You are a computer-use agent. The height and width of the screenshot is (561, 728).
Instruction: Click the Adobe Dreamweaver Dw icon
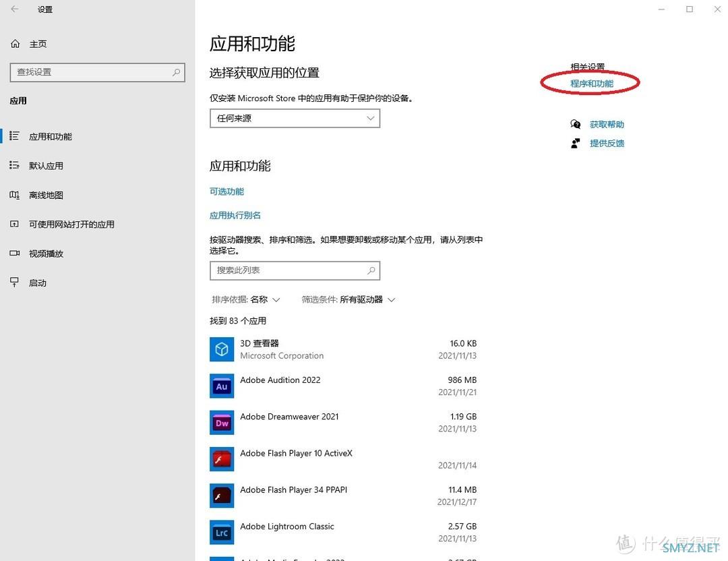tap(222, 423)
